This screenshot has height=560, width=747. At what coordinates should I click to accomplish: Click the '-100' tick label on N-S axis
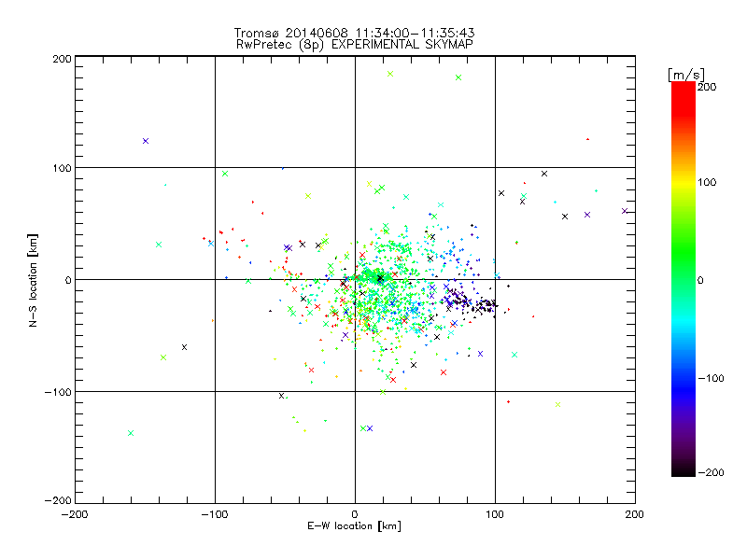pyautogui.click(x=58, y=392)
